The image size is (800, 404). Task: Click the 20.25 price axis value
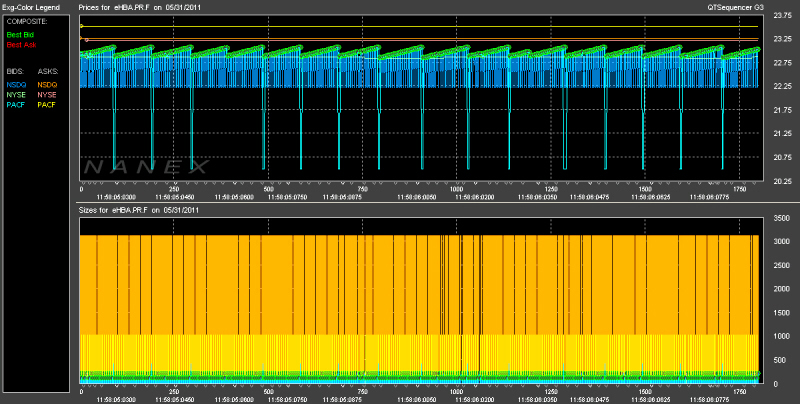point(783,181)
